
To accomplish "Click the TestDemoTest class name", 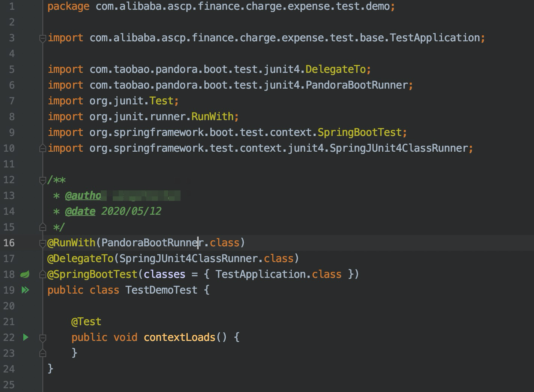I will point(161,290).
